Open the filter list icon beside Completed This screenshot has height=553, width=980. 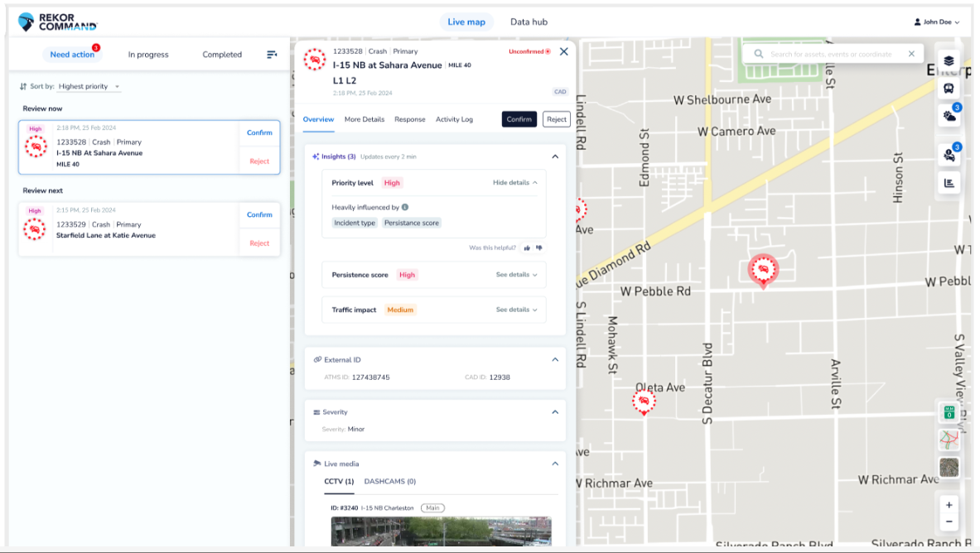pos(272,55)
